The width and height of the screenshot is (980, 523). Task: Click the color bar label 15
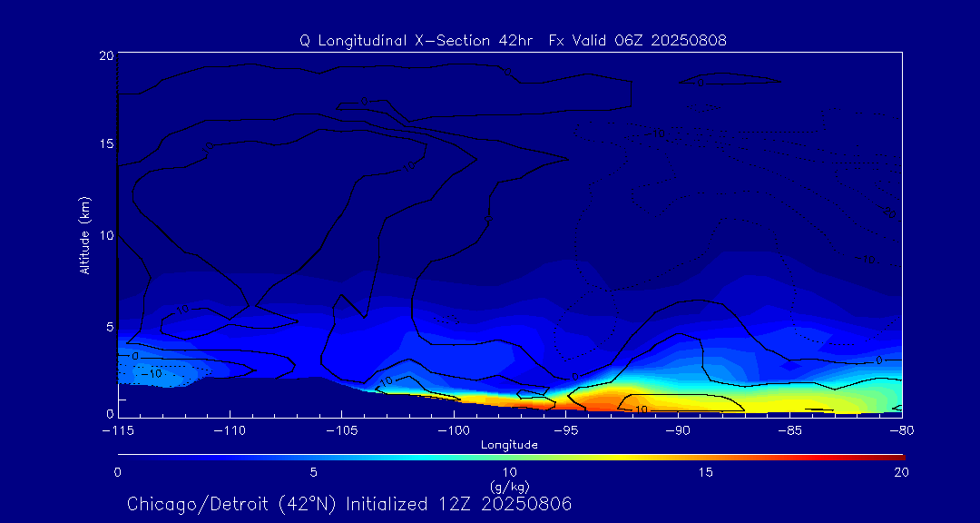(705, 472)
